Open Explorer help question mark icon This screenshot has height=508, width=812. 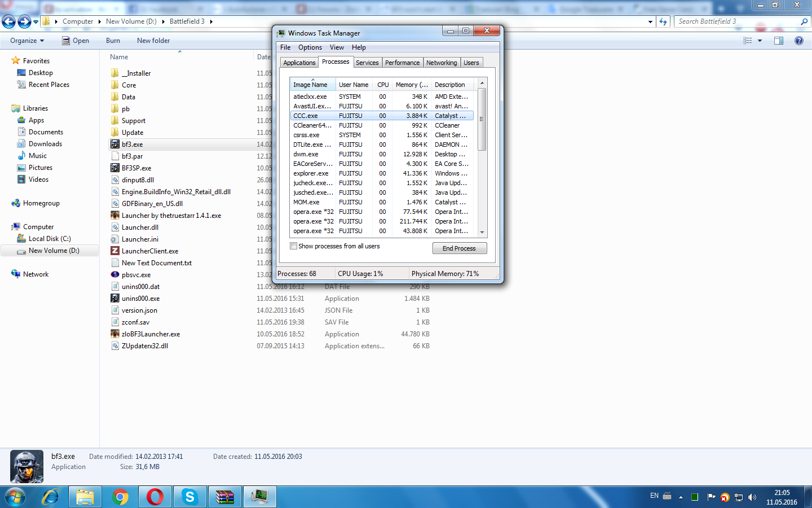click(x=799, y=41)
